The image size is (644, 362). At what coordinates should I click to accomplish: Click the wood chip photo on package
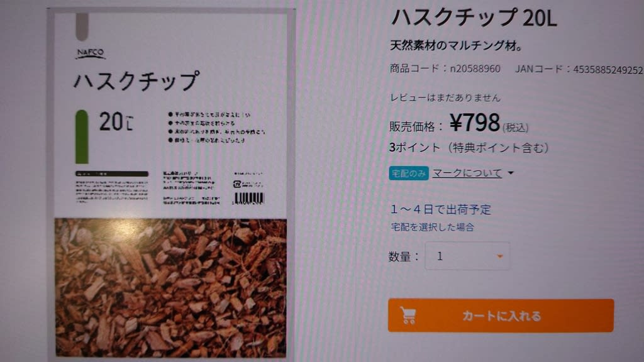pos(171,288)
